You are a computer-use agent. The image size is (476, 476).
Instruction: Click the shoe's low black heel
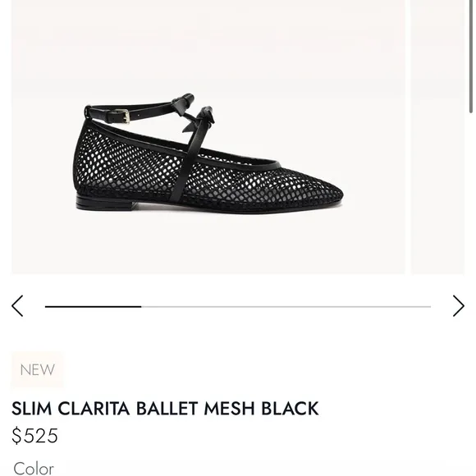106,203
